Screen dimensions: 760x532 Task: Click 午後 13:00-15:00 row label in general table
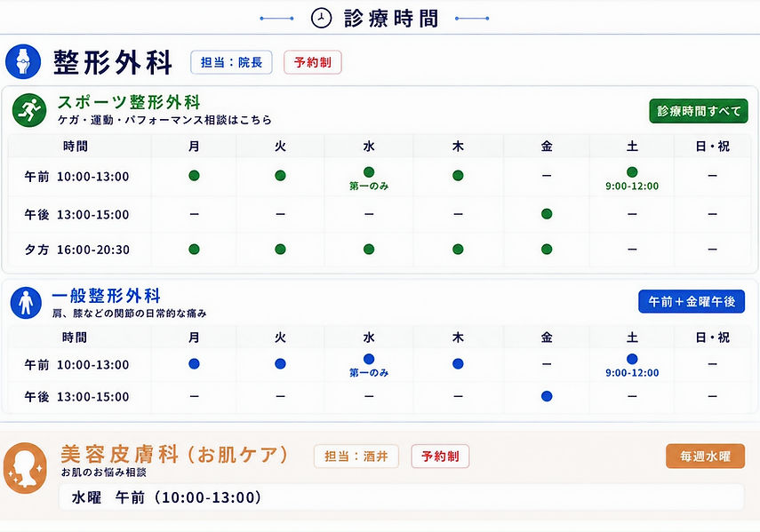pos(77,397)
